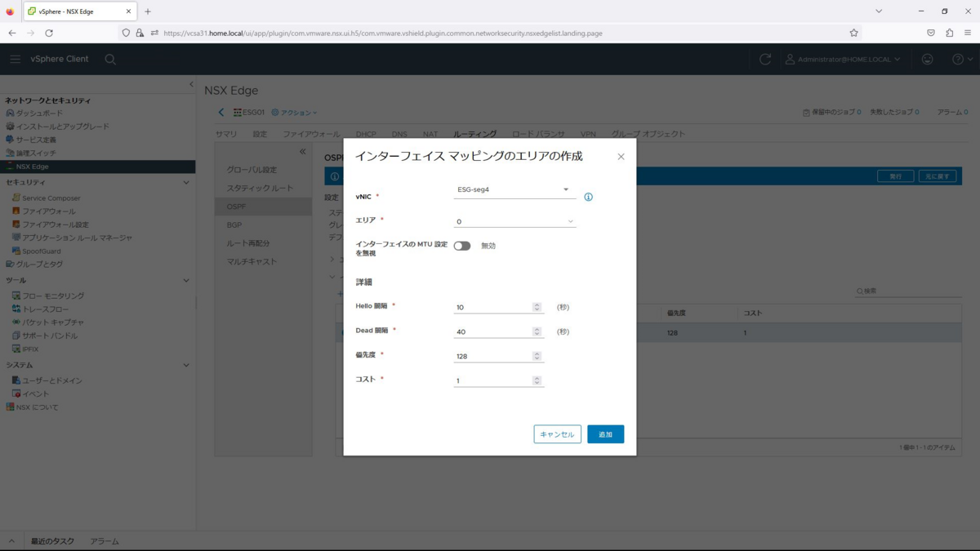Collapse the left navigation panel arrow
This screenshot has height=551, width=980.
pyautogui.click(x=191, y=84)
